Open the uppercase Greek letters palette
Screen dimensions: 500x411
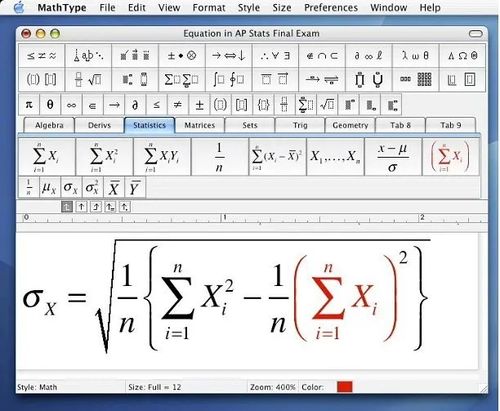point(462,56)
